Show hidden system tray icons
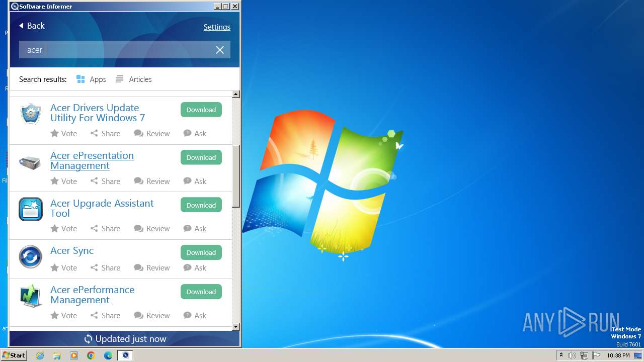The height and width of the screenshot is (362, 644). click(561, 355)
